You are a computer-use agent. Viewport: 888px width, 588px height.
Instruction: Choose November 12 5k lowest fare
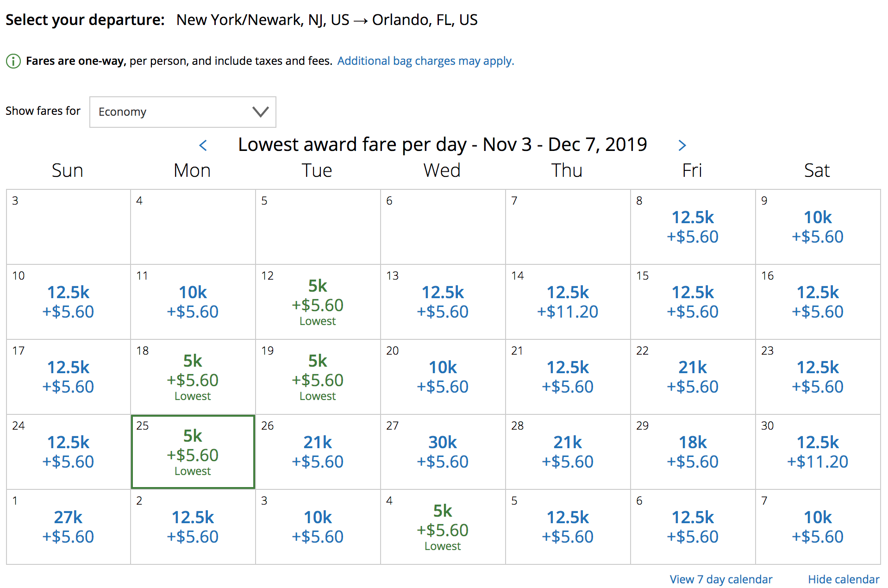coord(318,302)
